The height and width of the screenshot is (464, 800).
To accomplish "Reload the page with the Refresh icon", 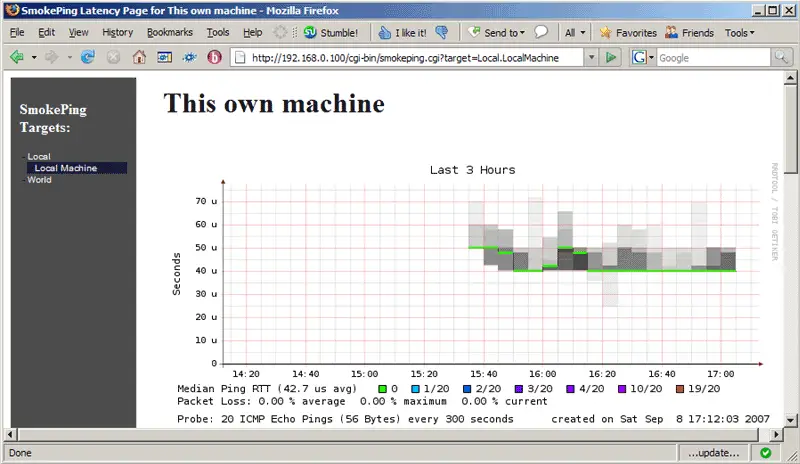I will pyautogui.click(x=88, y=57).
